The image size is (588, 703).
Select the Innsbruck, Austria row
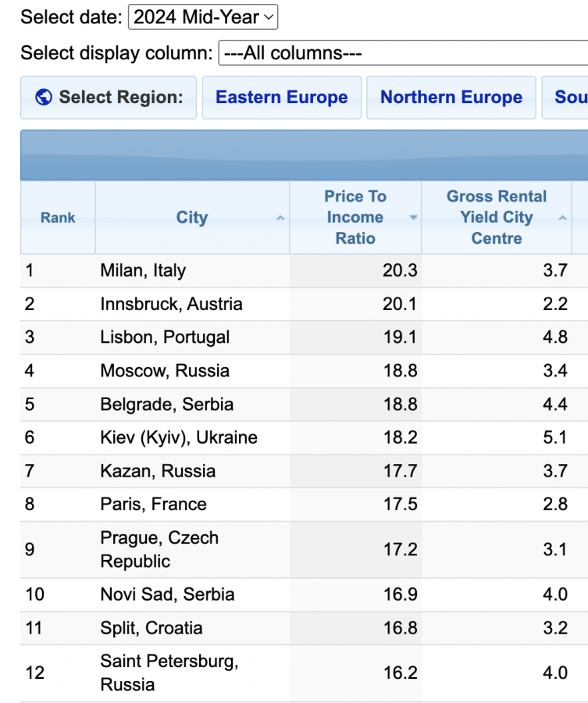tap(171, 304)
